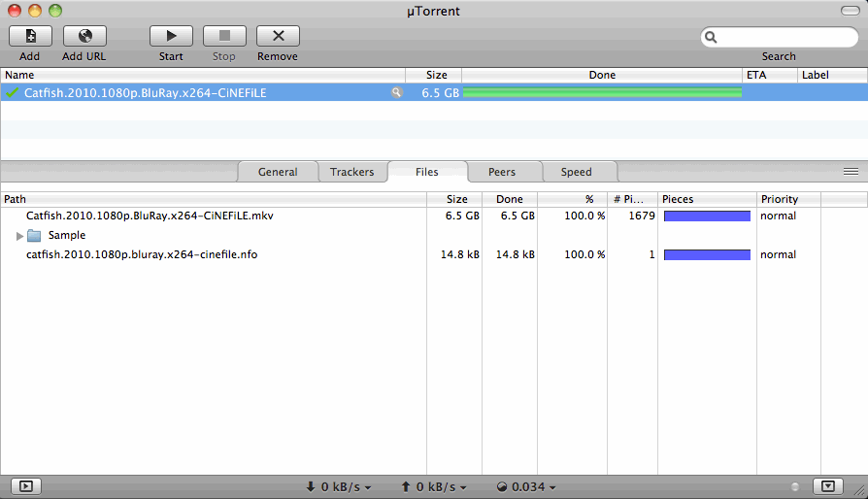Click the # Pi... column header

(x=632, y=199)
